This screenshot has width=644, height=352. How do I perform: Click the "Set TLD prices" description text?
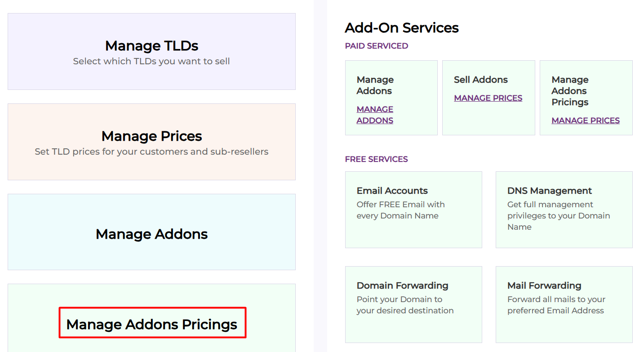tap(151, 151)
